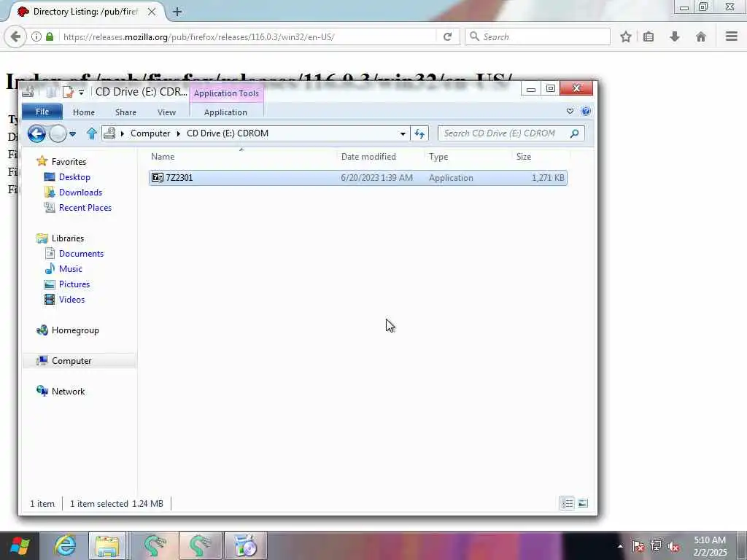Open Downloads in Favorites
747x560 pixels.
(80, 192)
